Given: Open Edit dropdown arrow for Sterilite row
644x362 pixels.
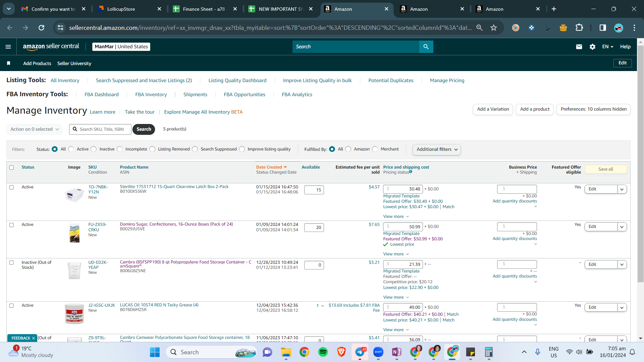Looking at the screenshot, I should pos(622,189).
